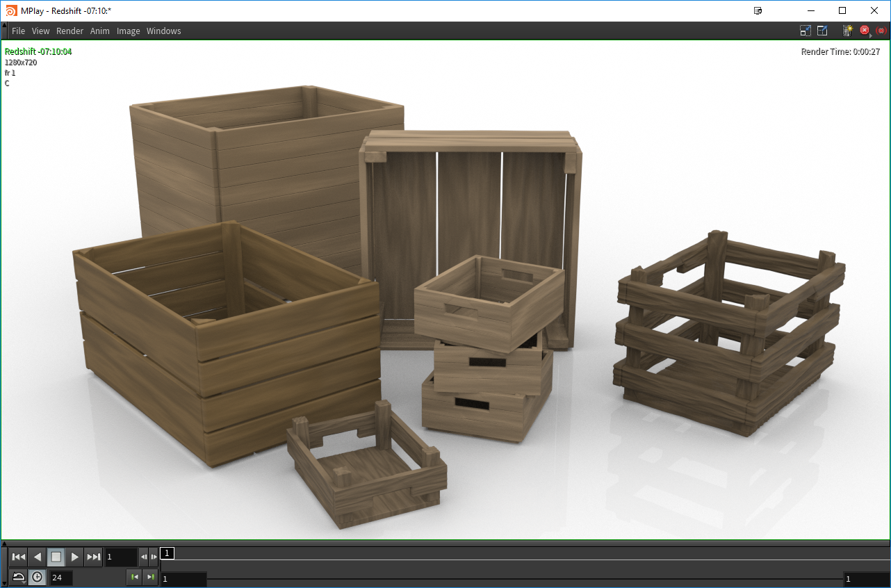Open the playback loop mode dropdown

click(19, 578)
